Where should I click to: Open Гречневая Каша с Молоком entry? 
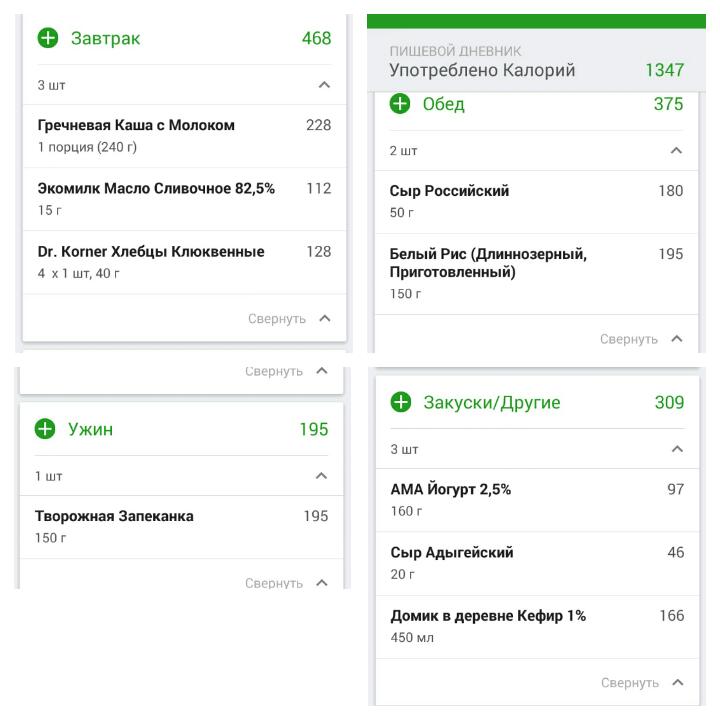[185, 136]
